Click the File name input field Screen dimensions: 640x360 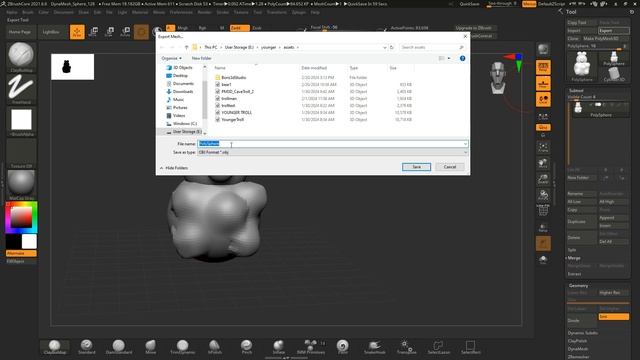tap(330, 144)
